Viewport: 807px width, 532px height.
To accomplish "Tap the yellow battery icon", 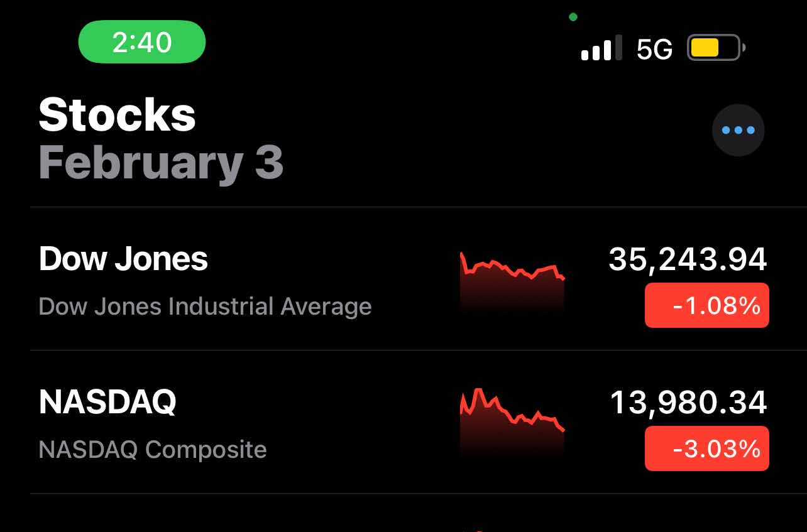I will pos(716,48).
